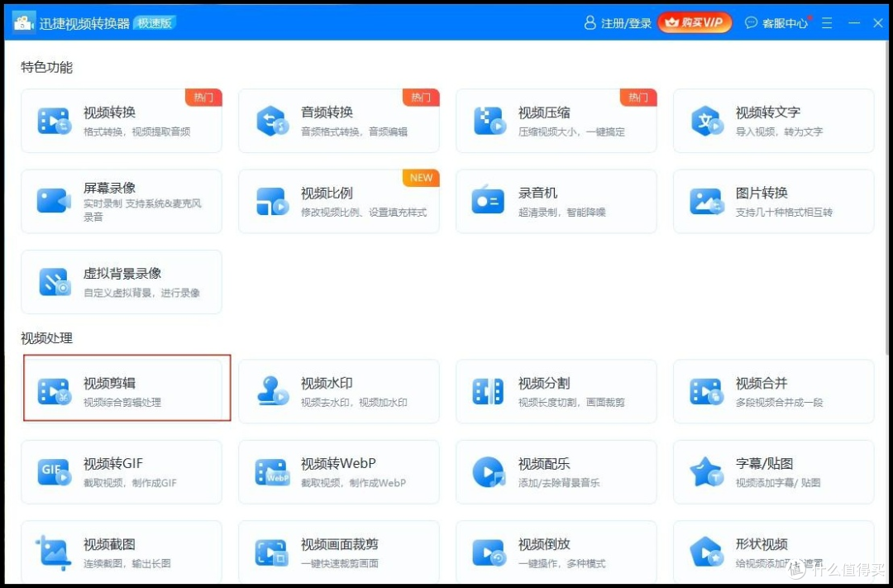Select 视频截图 card title

click(x=109, y=544)
